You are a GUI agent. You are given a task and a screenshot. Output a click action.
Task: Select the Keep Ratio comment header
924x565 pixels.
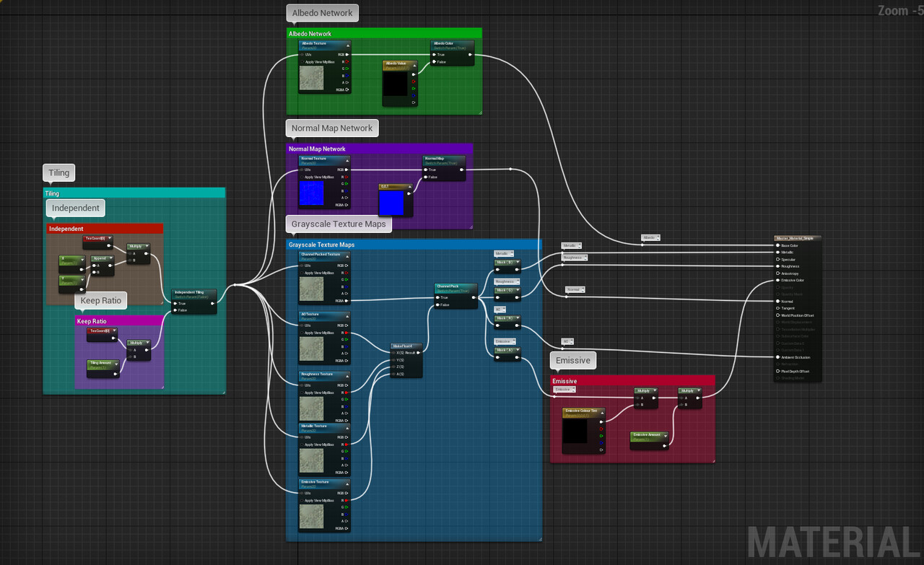pos(120,321)
